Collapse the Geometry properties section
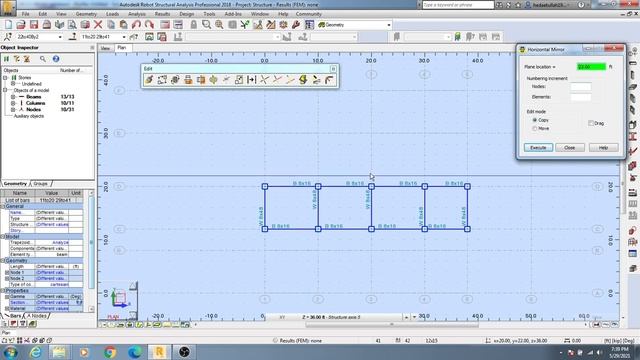 [3, 260]
